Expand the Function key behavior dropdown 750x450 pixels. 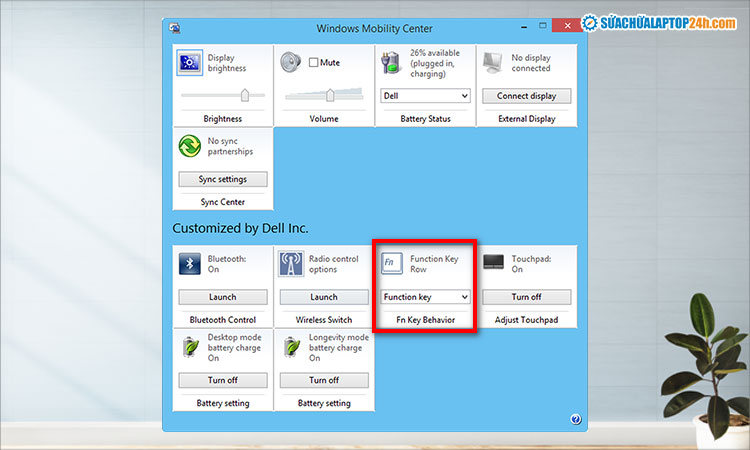(425, 297)
